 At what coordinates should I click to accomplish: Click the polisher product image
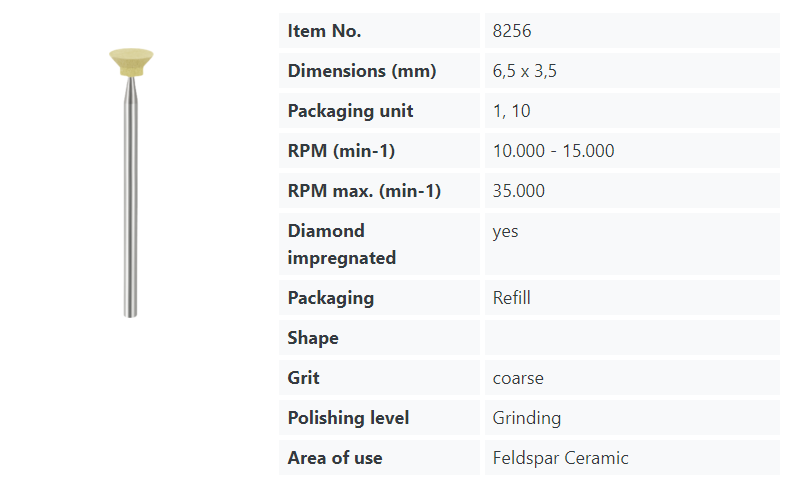pos(129,180)
